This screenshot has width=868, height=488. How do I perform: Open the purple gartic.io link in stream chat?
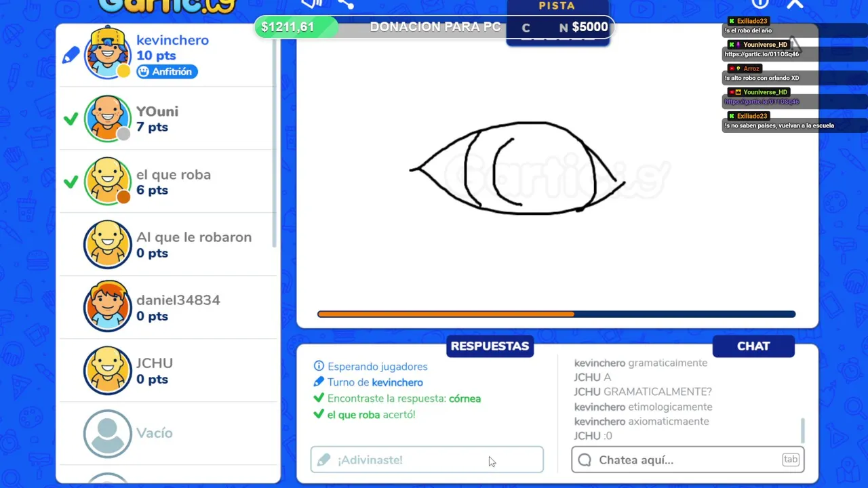coord(762,102)
